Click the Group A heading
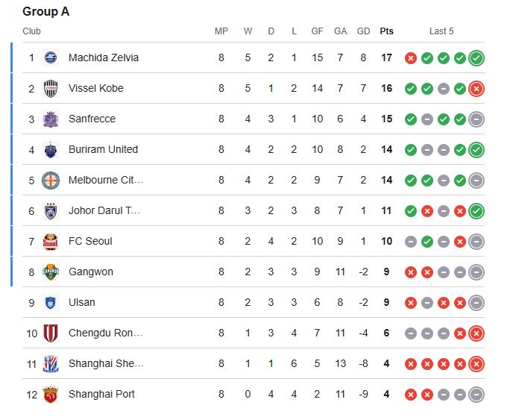 click(45, 12)
